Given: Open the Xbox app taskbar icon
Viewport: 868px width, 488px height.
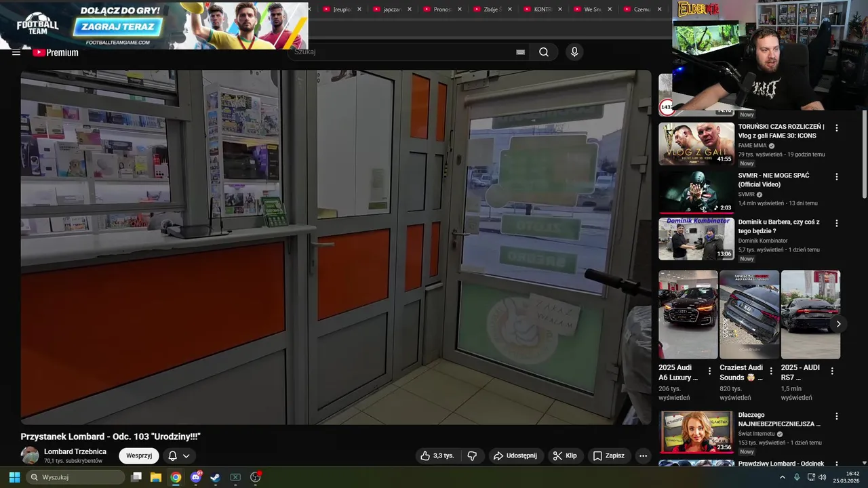Looking at the screenshot, I should [x=235, y=477].
